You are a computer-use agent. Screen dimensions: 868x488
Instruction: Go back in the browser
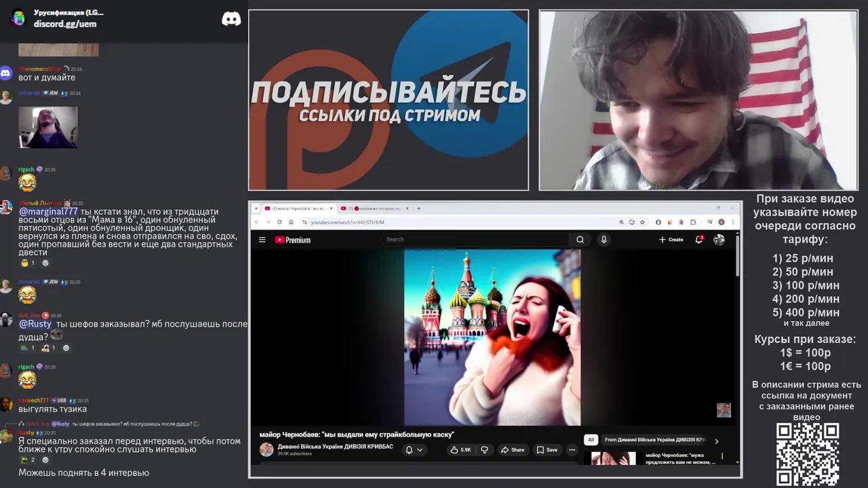pyautogui.click(x=257, y=222)
